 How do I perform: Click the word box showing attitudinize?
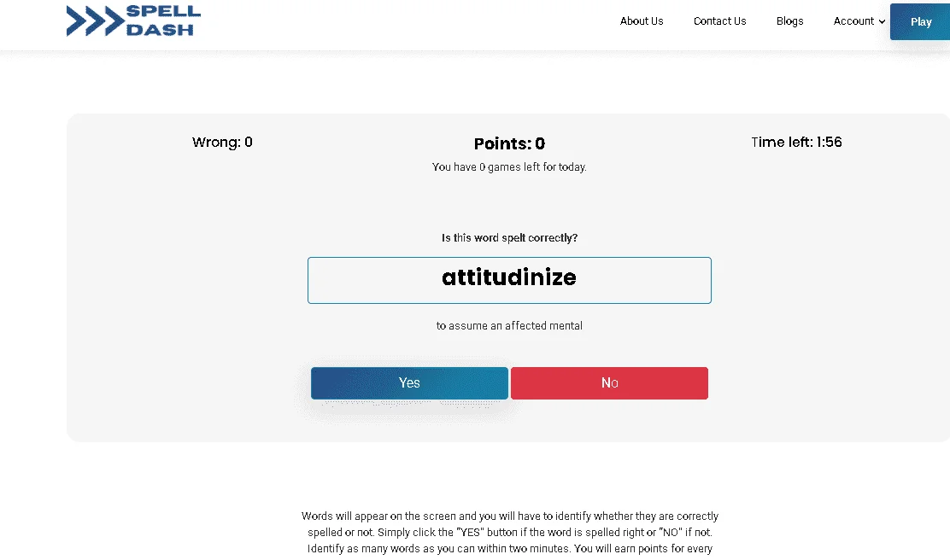point(509,280)
